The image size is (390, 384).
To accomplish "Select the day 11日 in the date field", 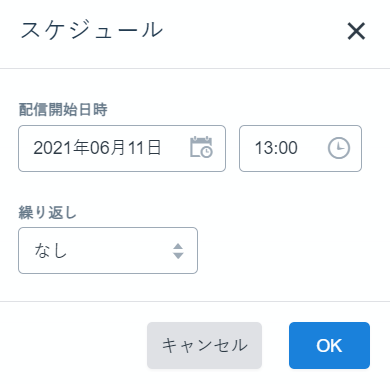I will click(x=144, y=148).
